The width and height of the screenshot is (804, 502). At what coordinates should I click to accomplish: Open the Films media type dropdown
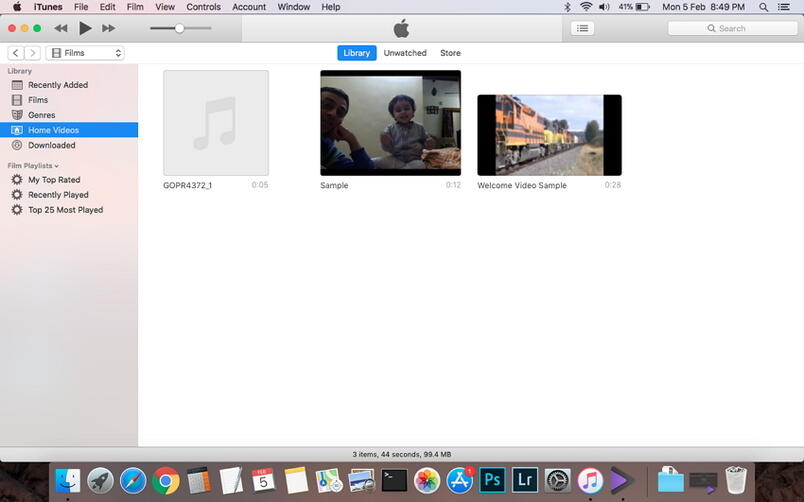85,53
